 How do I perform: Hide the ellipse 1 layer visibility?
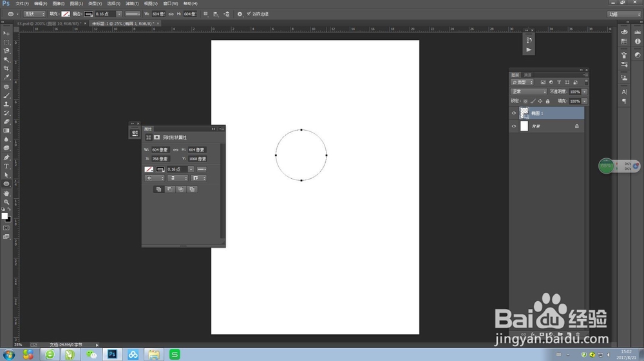click(513, 113)
